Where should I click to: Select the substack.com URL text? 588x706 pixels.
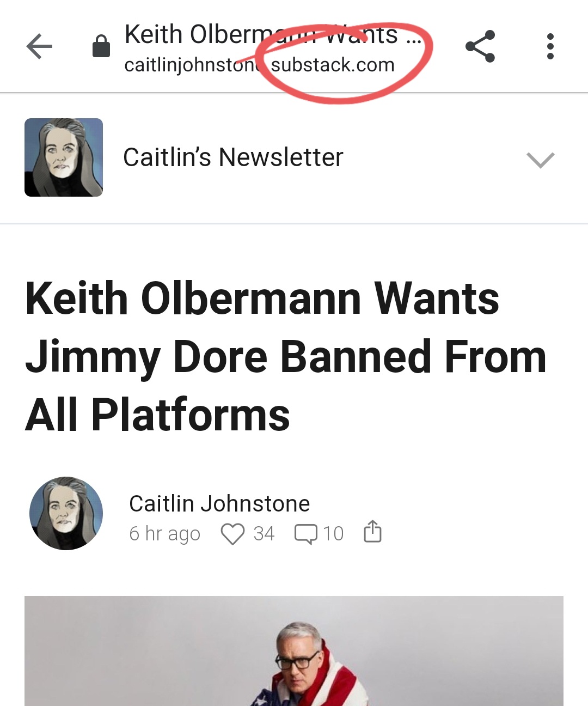333,65
